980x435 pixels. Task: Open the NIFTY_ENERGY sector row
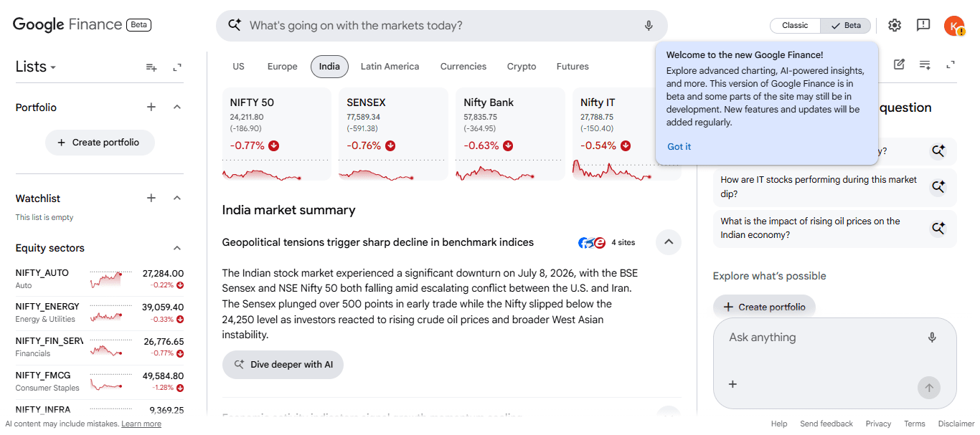tap(100, 313)
